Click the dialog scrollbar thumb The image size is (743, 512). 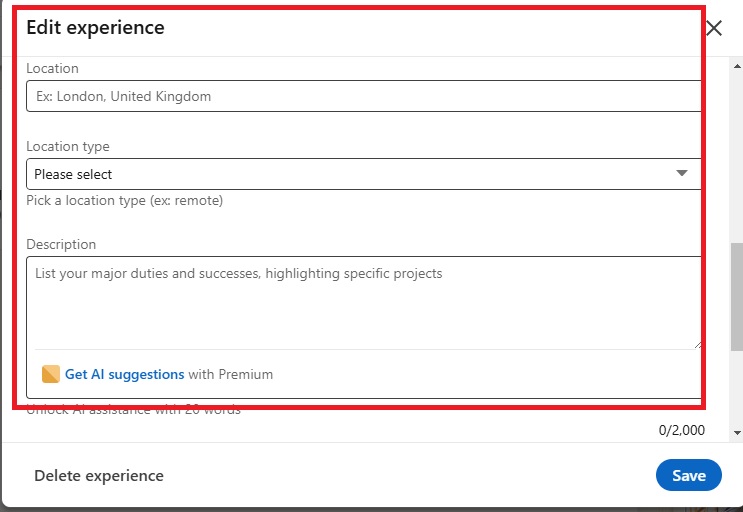pos(737,297)
